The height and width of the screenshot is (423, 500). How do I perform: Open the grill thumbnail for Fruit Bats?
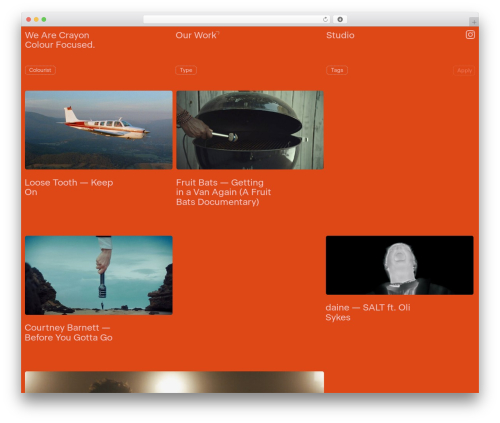(x=250, y=130)
